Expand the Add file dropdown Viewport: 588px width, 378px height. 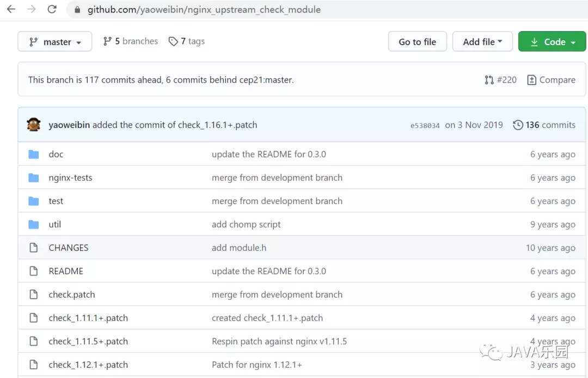[x=482, y=42]
